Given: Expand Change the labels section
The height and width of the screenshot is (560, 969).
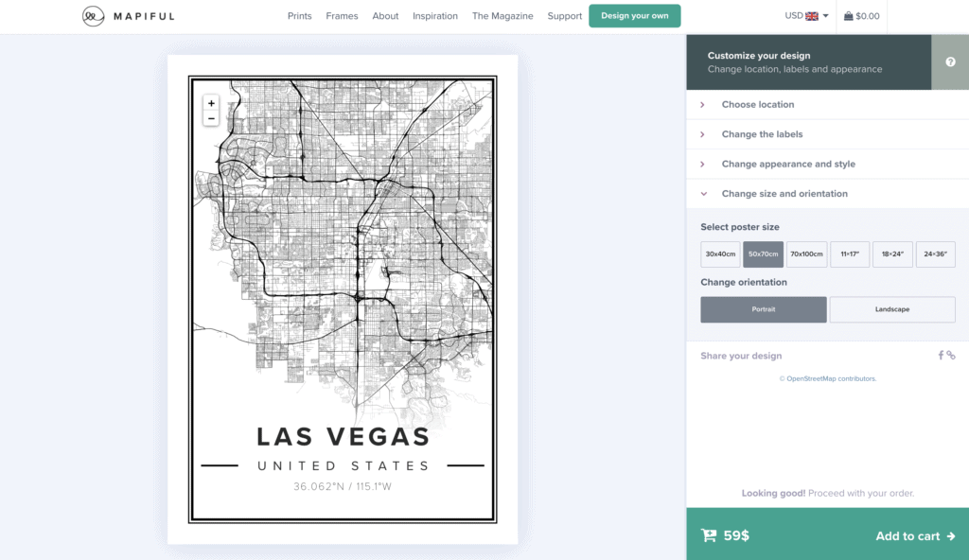Looking at the screenshot, I should click(x=827, y=134).
